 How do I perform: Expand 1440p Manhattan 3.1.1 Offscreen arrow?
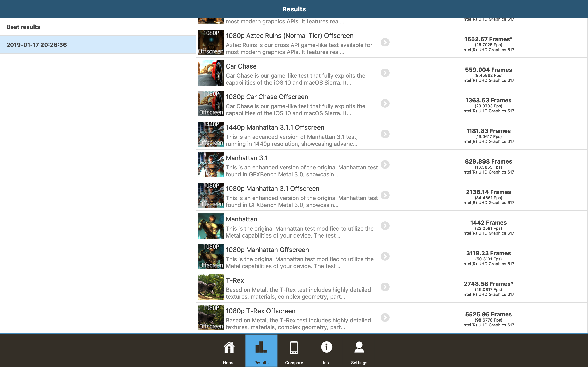(385, 134)
